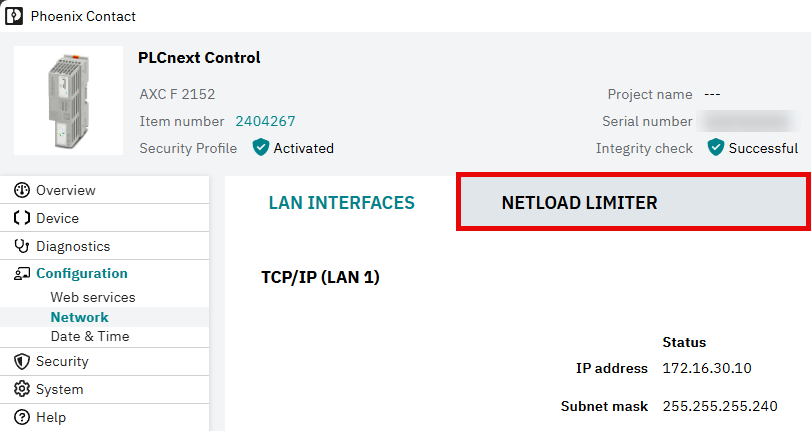Click the Overview gauge icon
This screenshot has height=431, width=811.
coord(22,190)
